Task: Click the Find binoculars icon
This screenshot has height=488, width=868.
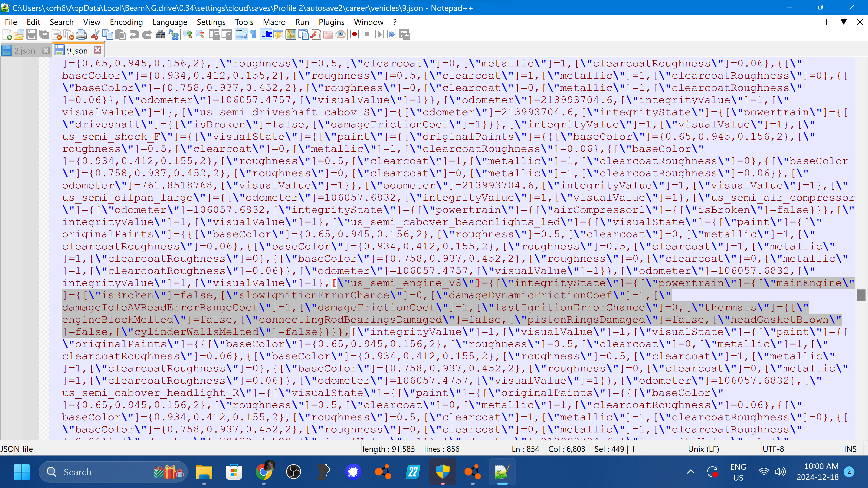Action: [x=161, y=34]
